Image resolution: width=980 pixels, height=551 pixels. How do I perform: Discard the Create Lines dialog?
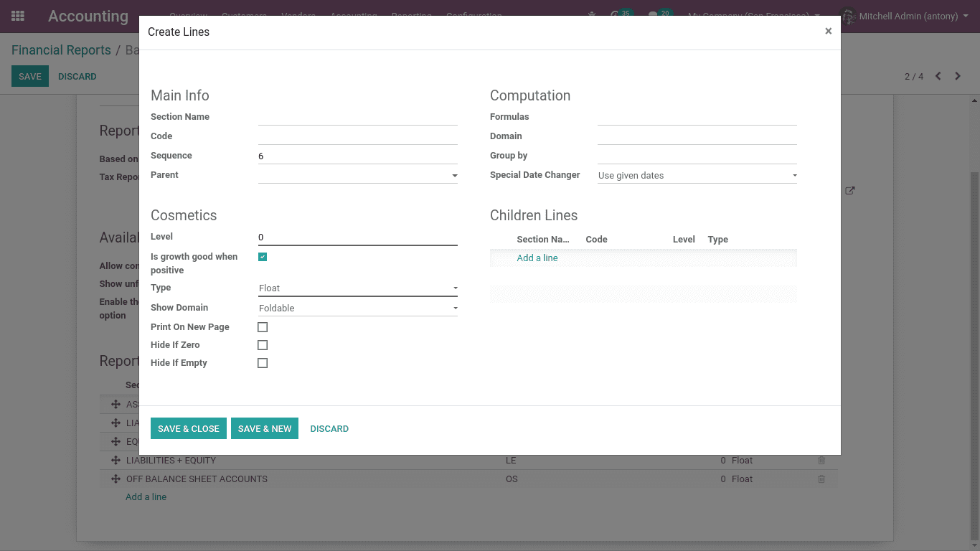pyautogui.click(x=329, y=428)
